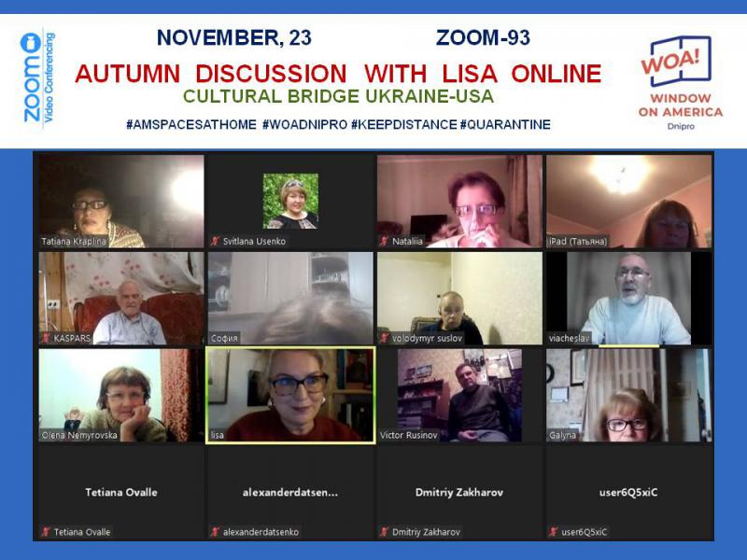This screenshot has height=560, width=747.
Task: Select Victor Rusinov's video tile
Action: 459,395
